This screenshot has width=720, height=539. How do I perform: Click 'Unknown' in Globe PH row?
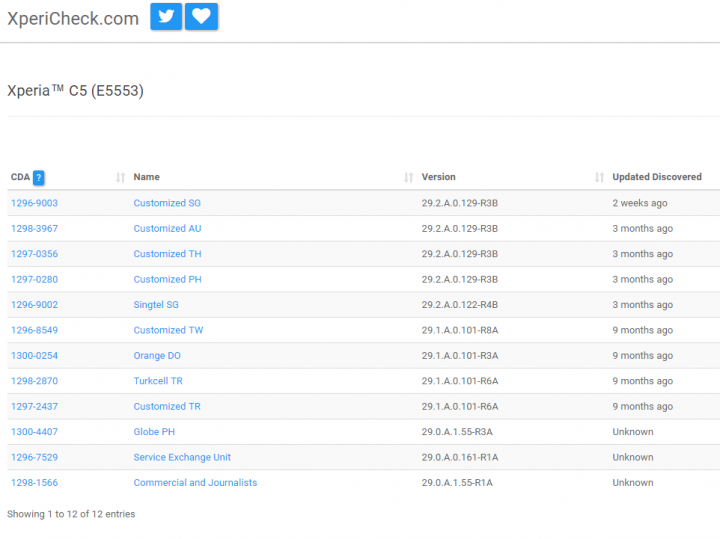pyautogui.click(x=633, y=432)
